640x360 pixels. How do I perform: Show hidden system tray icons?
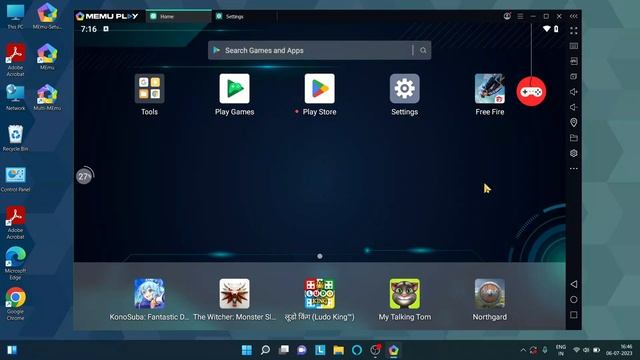(523, 350)
